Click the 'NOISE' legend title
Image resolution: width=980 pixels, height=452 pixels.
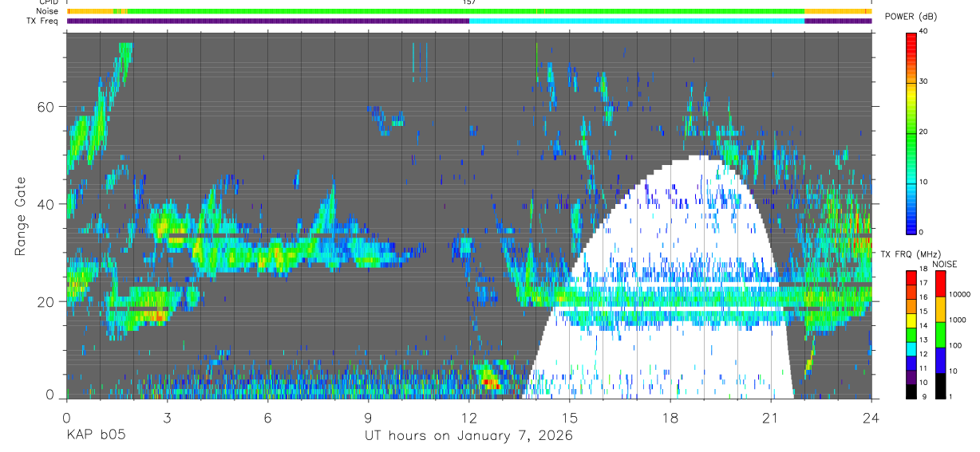[x=945, y=264]
